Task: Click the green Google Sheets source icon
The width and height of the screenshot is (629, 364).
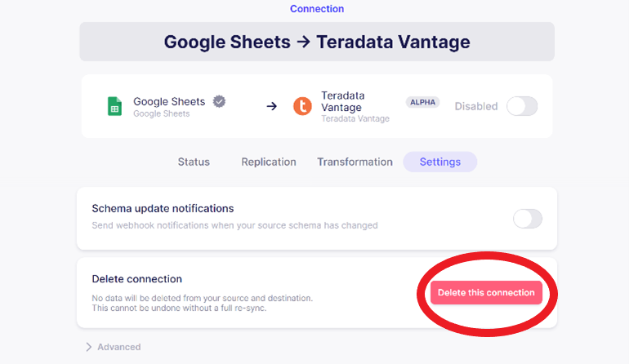Action: tap(114, 106)
